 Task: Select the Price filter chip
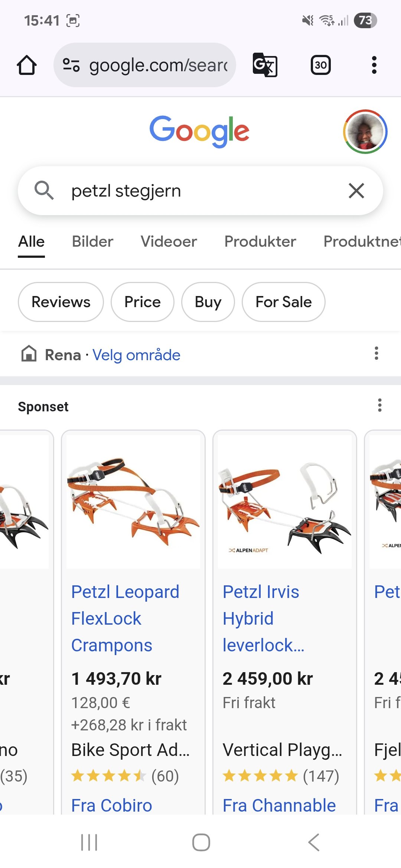(142, 302)
